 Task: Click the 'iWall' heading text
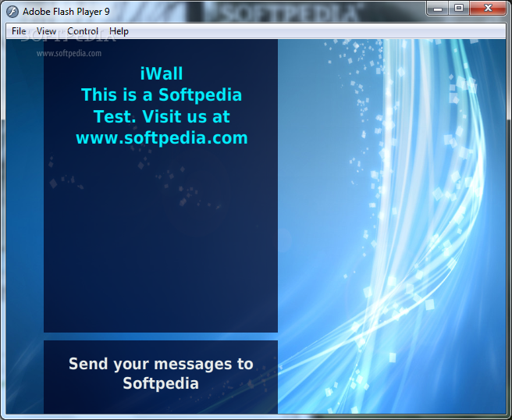[162, 73]
